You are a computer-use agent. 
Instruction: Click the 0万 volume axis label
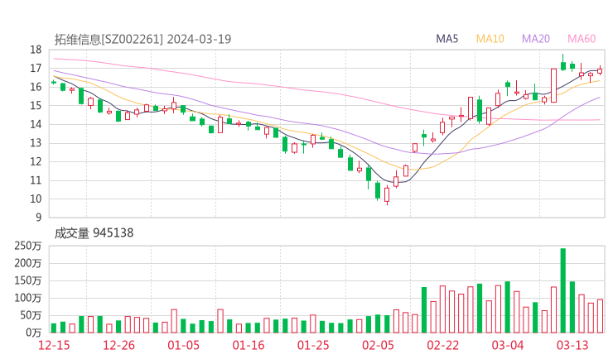click(34, 333)
